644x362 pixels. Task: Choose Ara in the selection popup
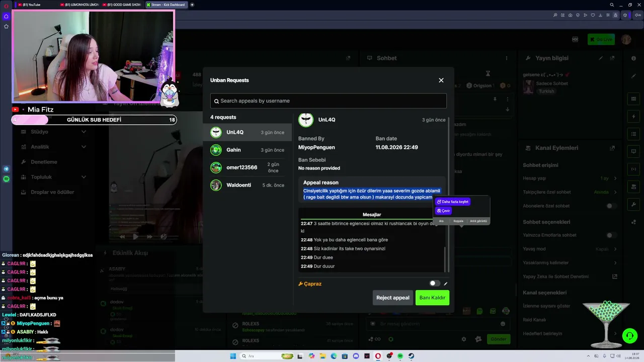pyautogui.click(x=441, y=221)
